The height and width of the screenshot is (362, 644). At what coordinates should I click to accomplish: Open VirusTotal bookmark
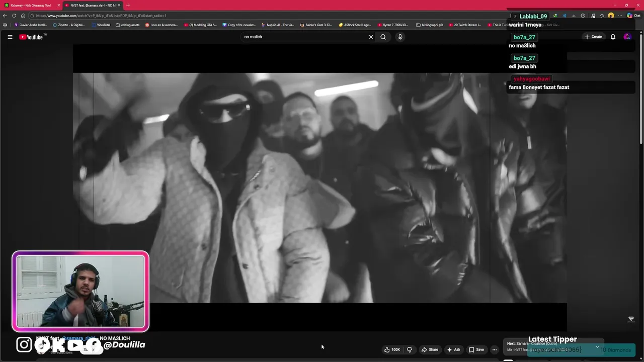tap(101, 25)
